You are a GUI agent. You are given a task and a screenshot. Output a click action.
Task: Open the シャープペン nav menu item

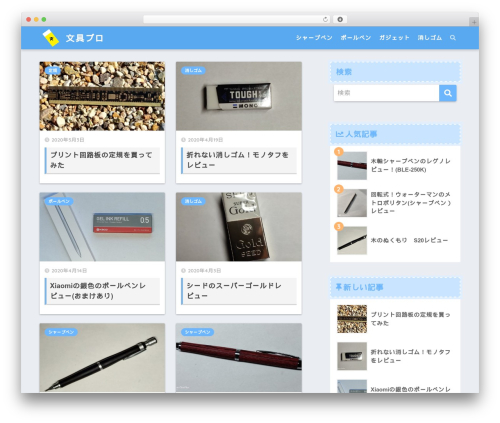(314, 38)
